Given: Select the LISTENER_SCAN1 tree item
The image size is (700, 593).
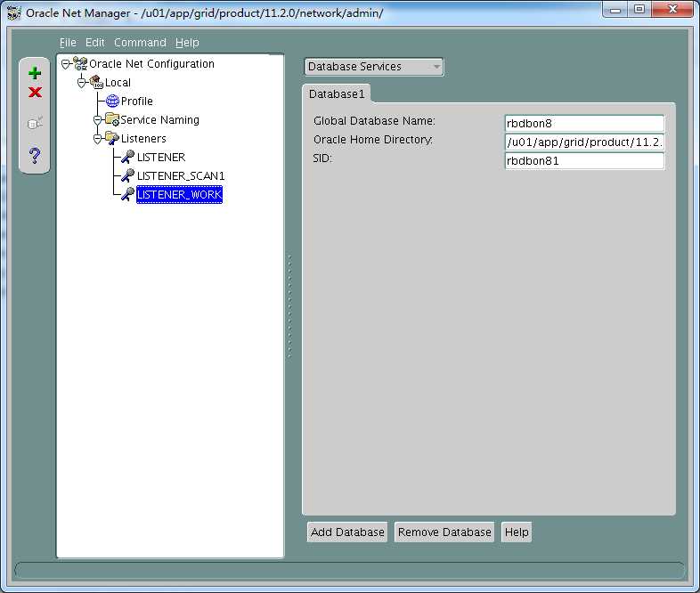Looking at the screenshot, I should click(x=181, y=176).
